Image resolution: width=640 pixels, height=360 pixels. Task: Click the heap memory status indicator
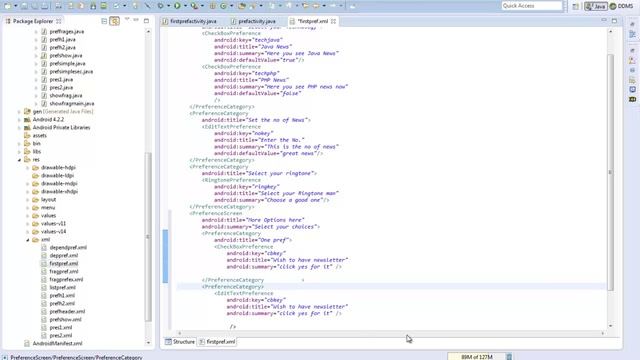(476, 357)
